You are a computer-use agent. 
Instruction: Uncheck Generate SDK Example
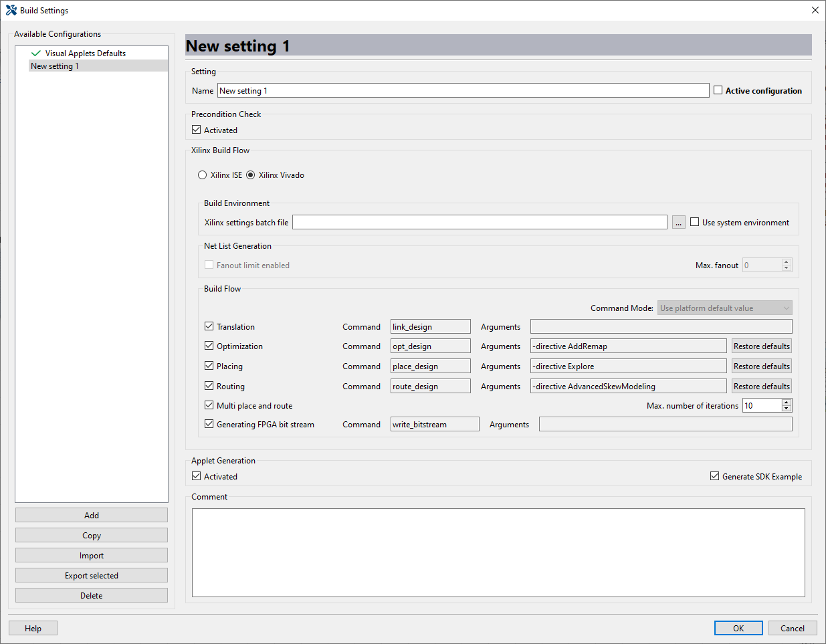714,476
